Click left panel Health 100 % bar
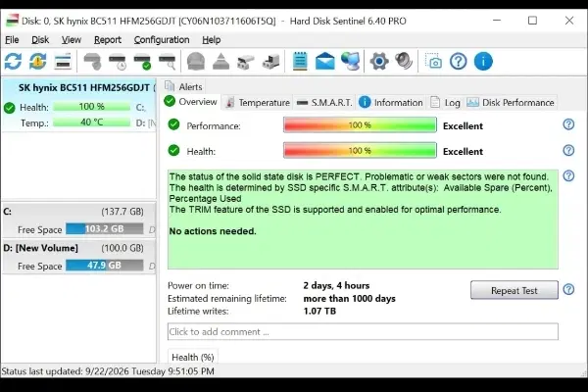588x392 pixels. point(91,107)
